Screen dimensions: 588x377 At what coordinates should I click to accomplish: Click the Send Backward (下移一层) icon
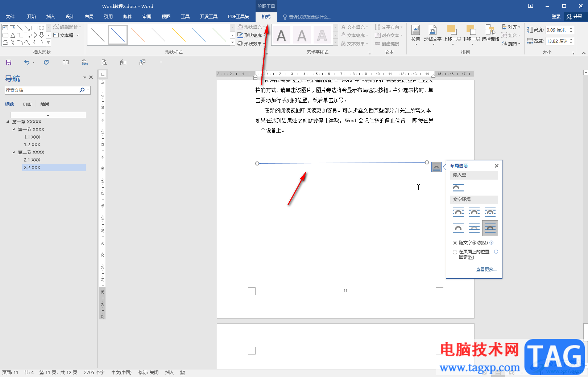click(x=471, y=34)
